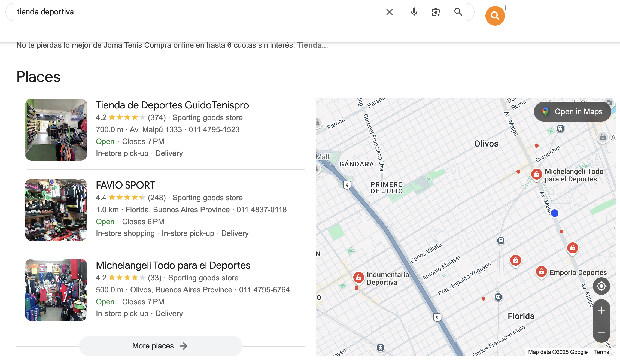This screenshot has height=364, width=620.
Task: Click Open in Maps button
Action: [572, 112]
